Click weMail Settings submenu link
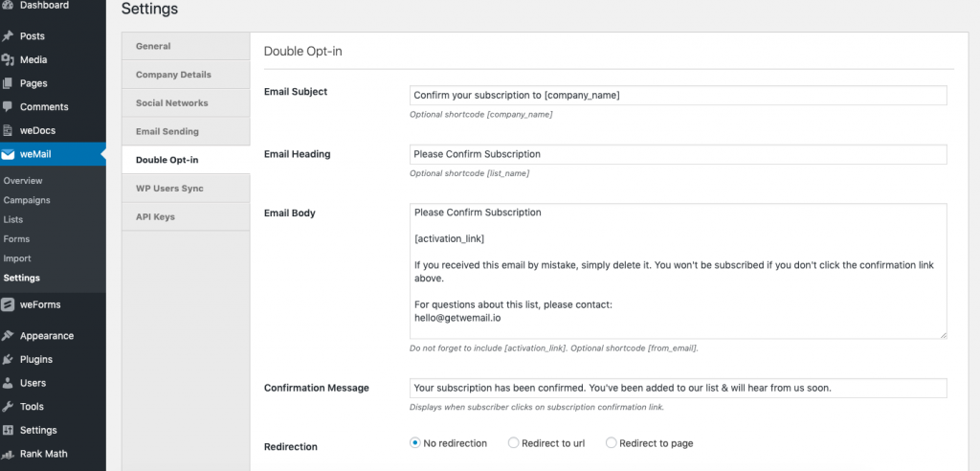The height and width of the screenshot is (471, 980). tap(21, 278)
